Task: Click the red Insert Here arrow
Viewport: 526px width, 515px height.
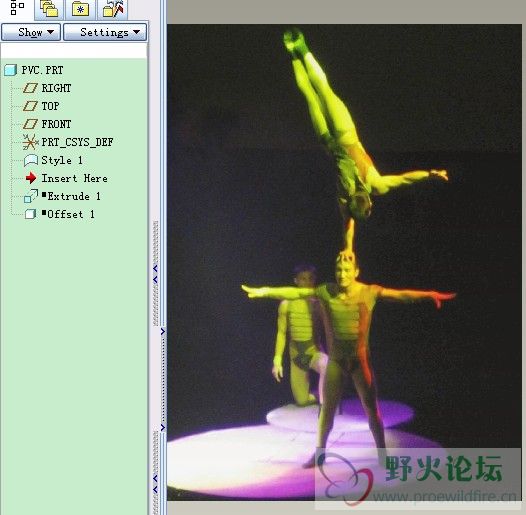Action: pyautogui.click(x=31, y=178)
